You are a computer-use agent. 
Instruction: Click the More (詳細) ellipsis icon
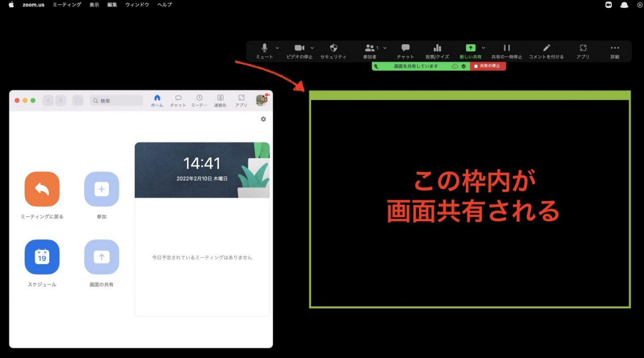point(615,48)
